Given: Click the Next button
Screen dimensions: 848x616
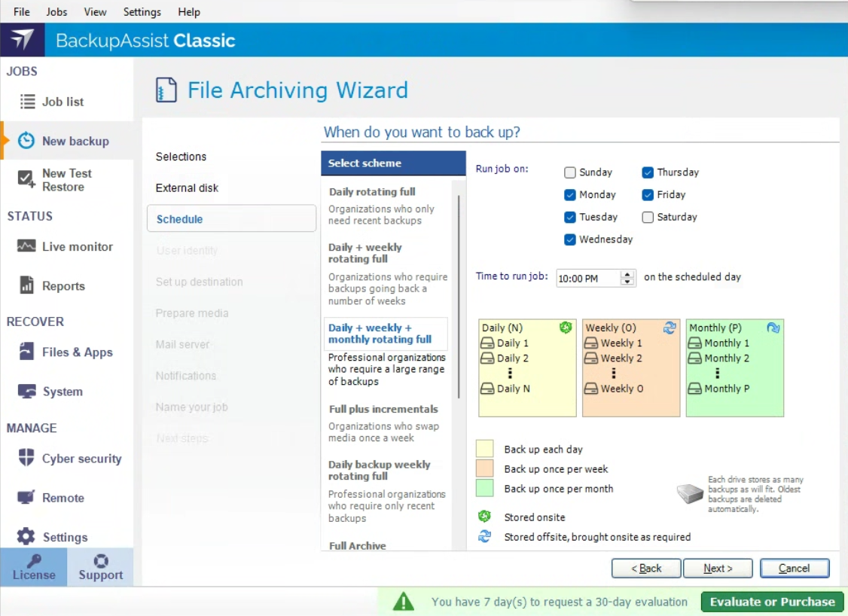Looking at the screenshot, I should coord(718,569).
